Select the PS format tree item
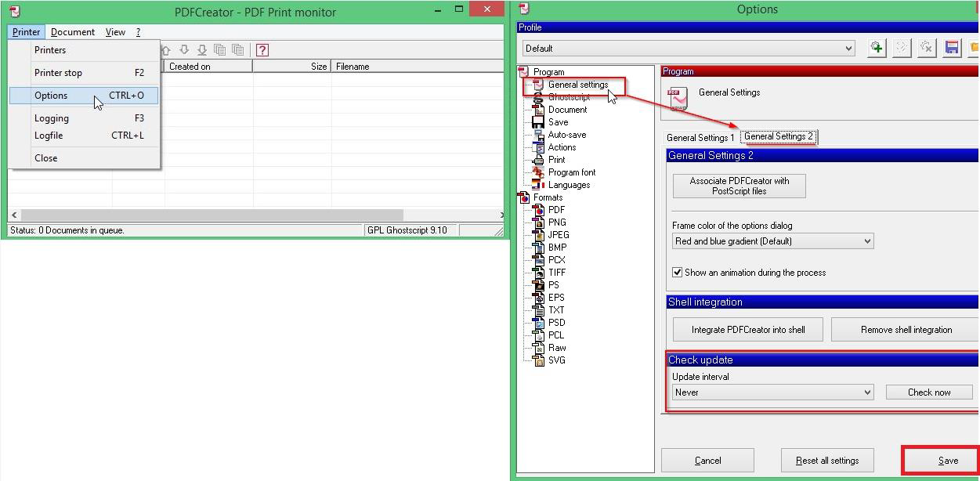 [x=554, y=285]
